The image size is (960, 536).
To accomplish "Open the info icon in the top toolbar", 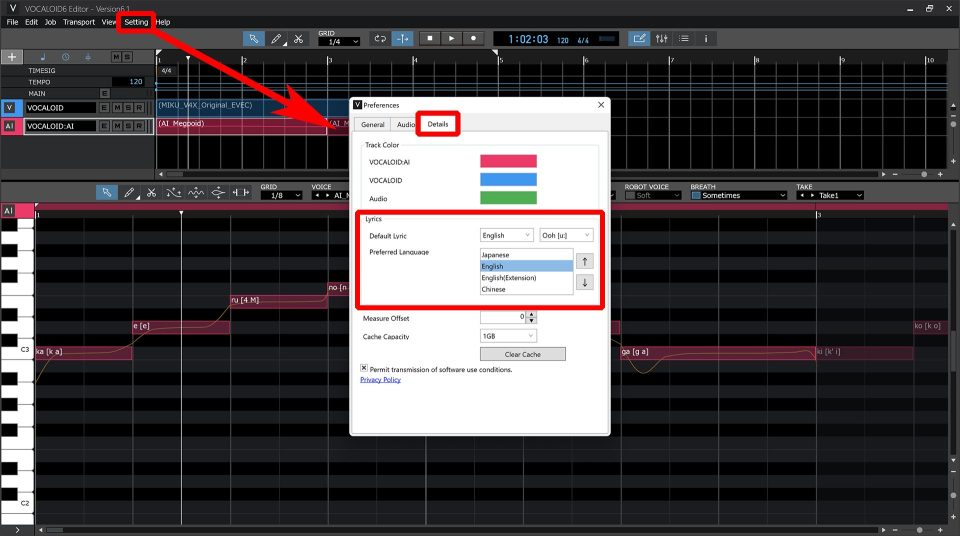I will point(706,39).
